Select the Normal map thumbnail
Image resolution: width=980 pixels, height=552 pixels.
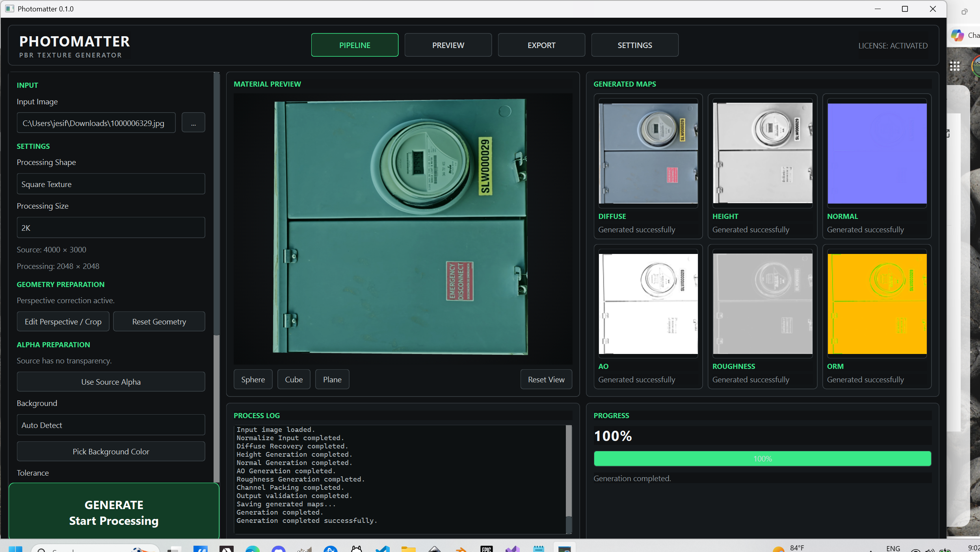coord(877,153)
